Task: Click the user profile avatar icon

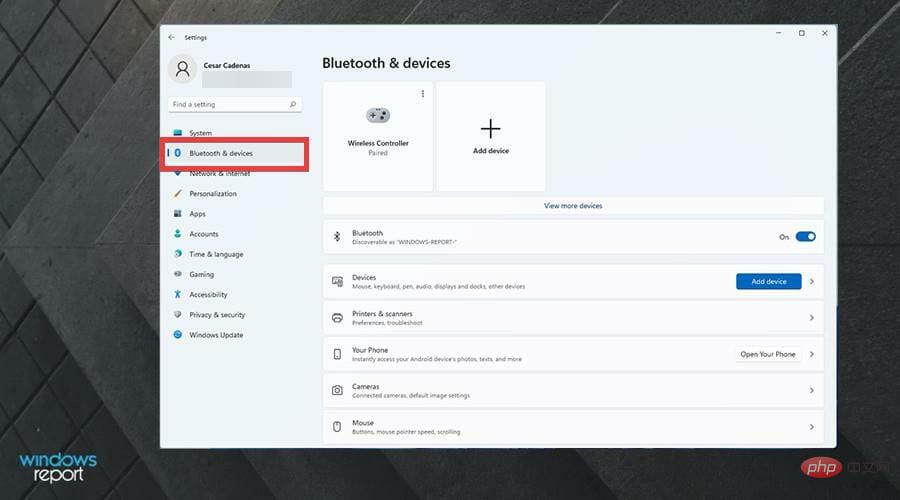Action: click(x=182, y=68)
